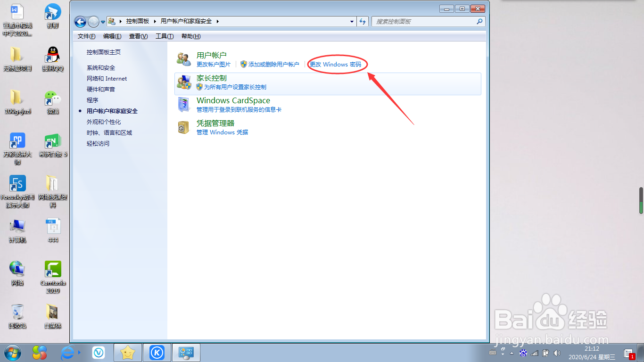The image size is (644, 362).
Task: Click the refresh button beside address bar
Action: (363, 22)
